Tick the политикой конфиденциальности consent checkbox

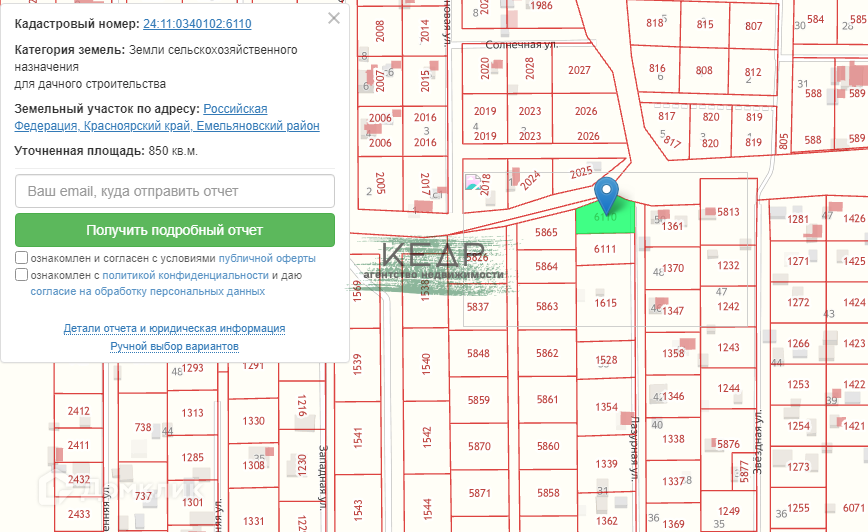tap(22, 275)
